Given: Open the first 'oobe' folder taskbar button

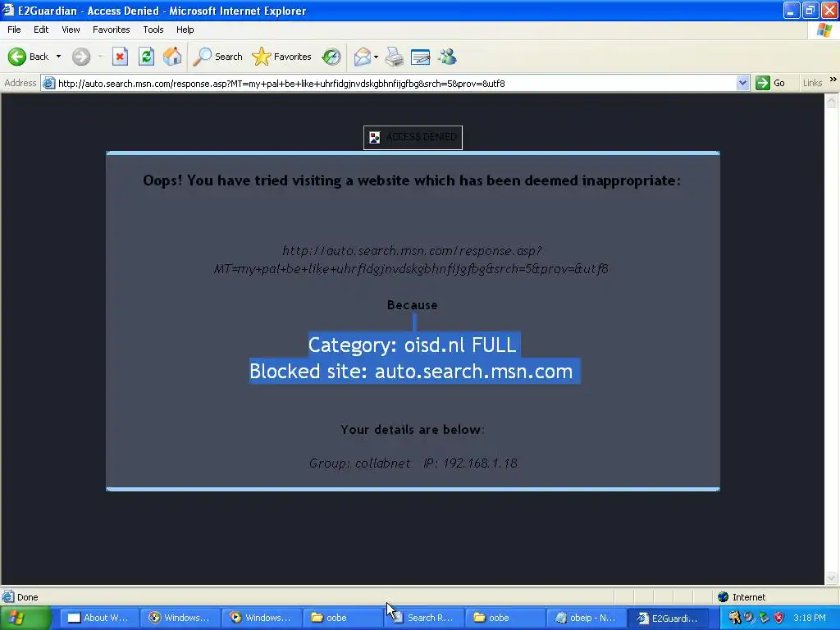Looking at the screenshot, I should (x=342, y=618).
